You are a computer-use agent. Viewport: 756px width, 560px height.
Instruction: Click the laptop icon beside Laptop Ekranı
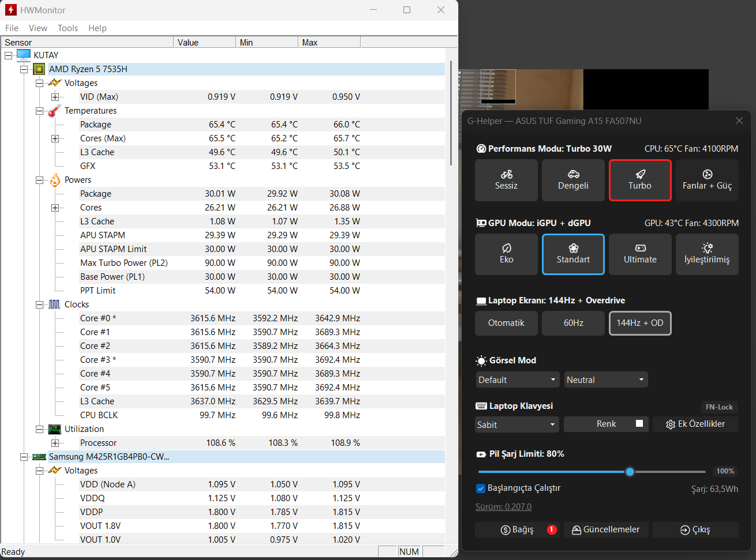click(x=481, y=301)
